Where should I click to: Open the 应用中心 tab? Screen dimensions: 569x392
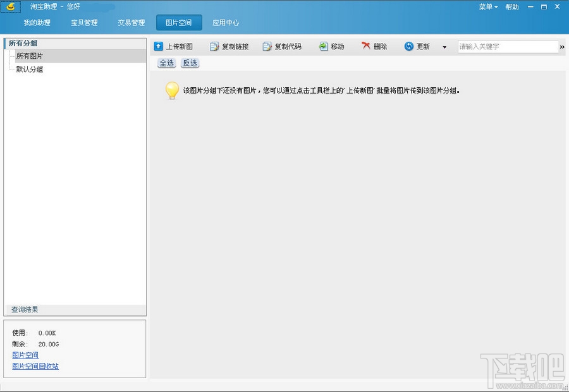pos(226,23)
